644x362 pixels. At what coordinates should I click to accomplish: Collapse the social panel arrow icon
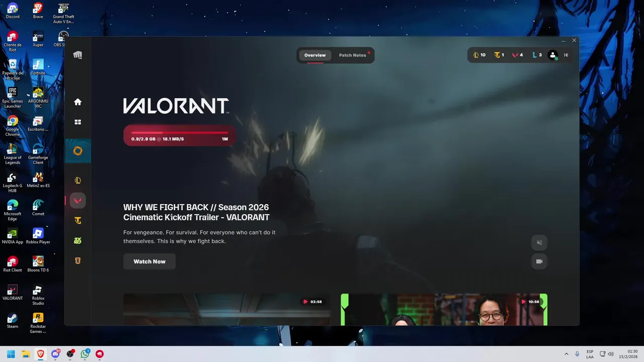click(566, 55)
